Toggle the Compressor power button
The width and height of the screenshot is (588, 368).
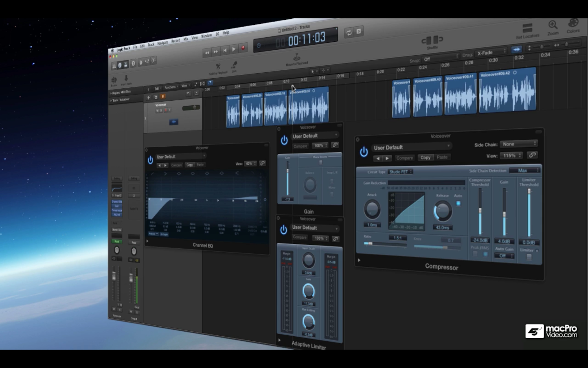[x=364, y=152]
